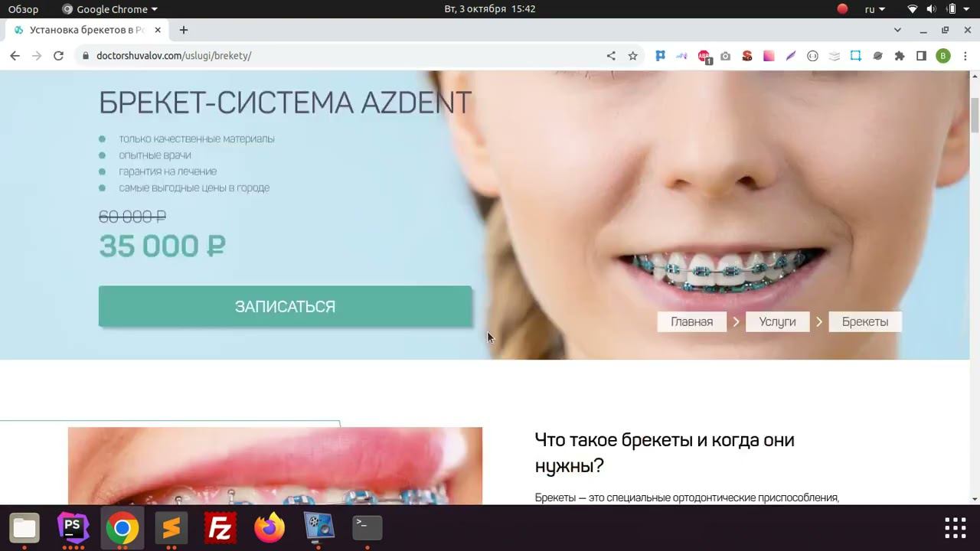Click the 35 000 ₽ price
The height and width of the screenshot is (551, 980).
click(162, 246)
